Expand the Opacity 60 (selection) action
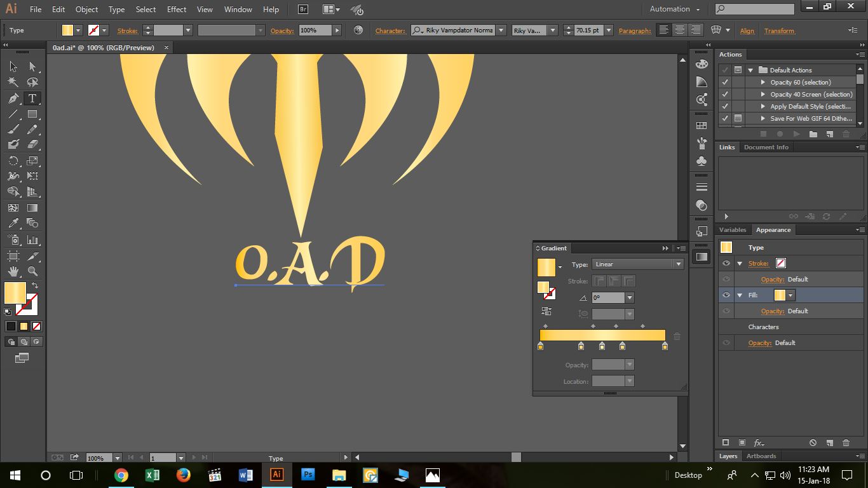The width and height of the screenshot is (868, 488). (x=763, y=82)
